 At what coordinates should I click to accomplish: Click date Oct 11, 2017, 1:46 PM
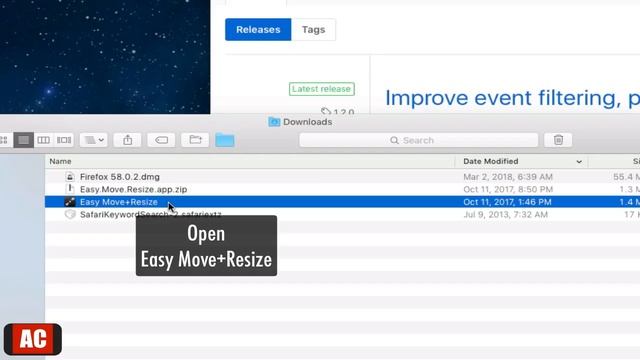point(507,202)
